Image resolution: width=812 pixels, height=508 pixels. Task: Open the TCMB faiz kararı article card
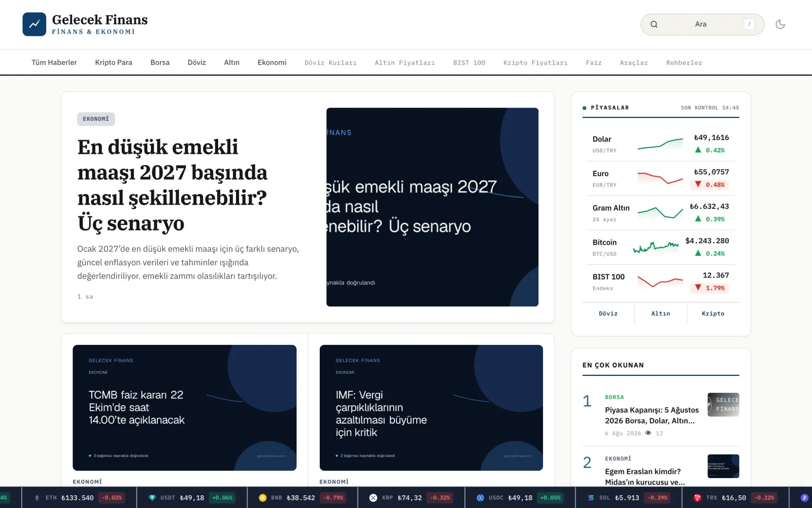click(x=185, y=407)
